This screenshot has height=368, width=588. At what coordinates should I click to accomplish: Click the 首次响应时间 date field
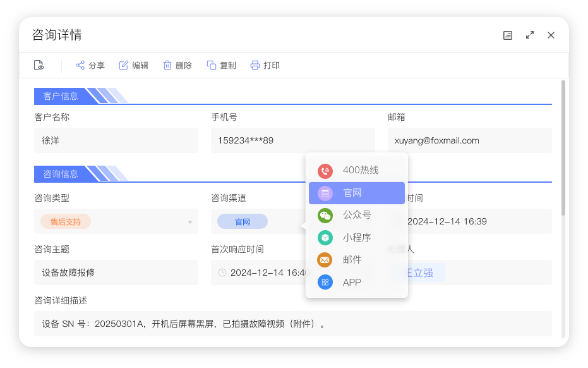(258, 273)
